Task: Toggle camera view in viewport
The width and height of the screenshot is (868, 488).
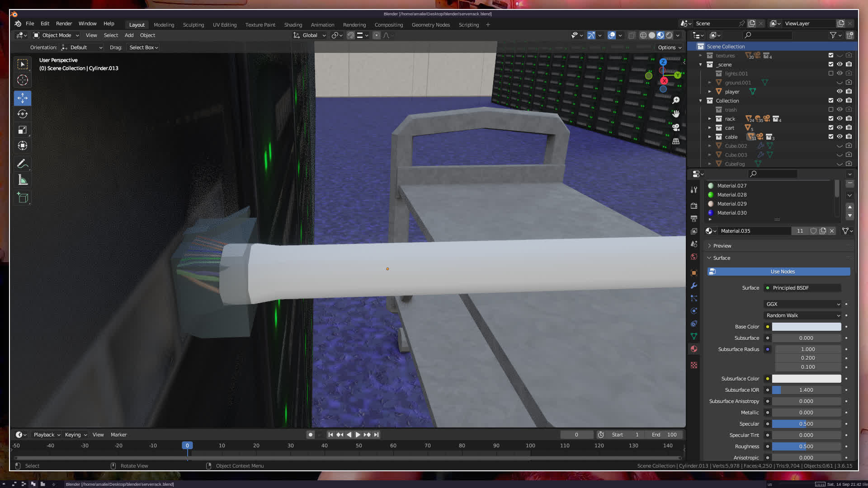Action: click(676, 128)
